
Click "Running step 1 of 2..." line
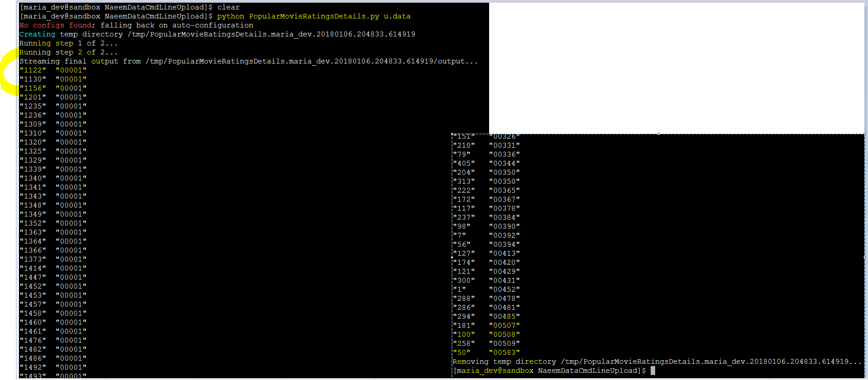coord(68,43)
